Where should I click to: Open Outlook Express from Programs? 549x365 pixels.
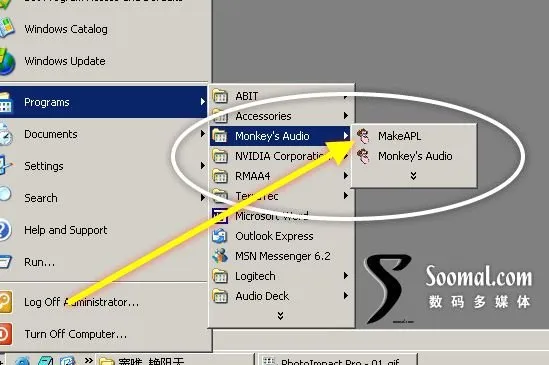(x=280, y=236)
